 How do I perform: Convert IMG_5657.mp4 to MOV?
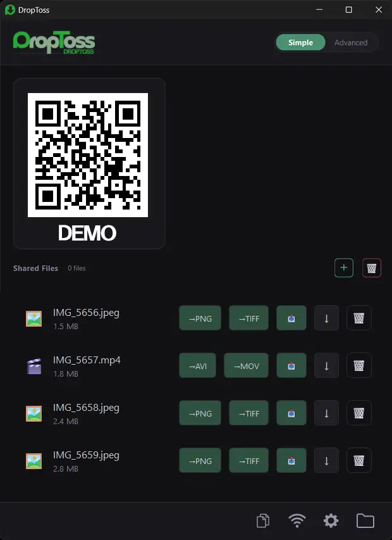point(247,365)
